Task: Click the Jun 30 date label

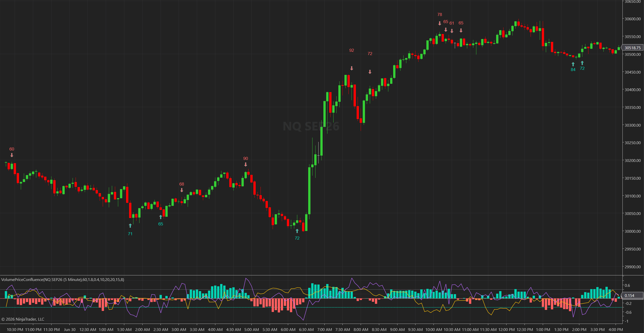Action: pos(70,329)
